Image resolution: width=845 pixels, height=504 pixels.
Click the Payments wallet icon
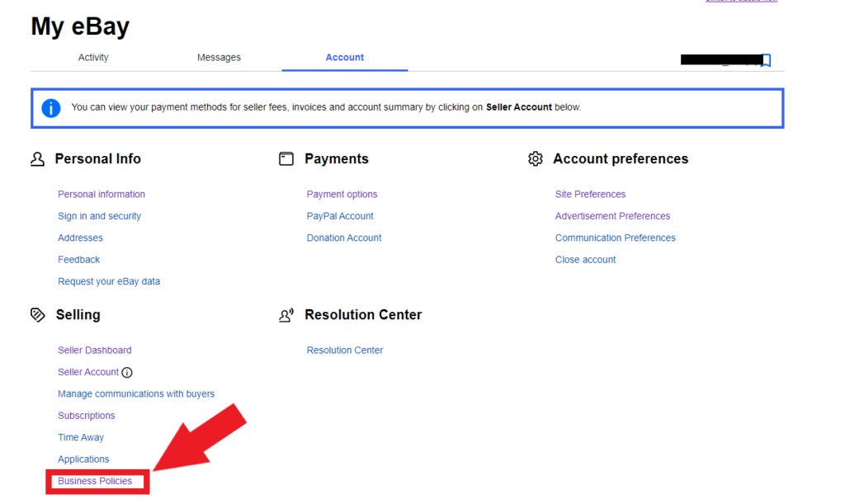[x=286, y=159]
